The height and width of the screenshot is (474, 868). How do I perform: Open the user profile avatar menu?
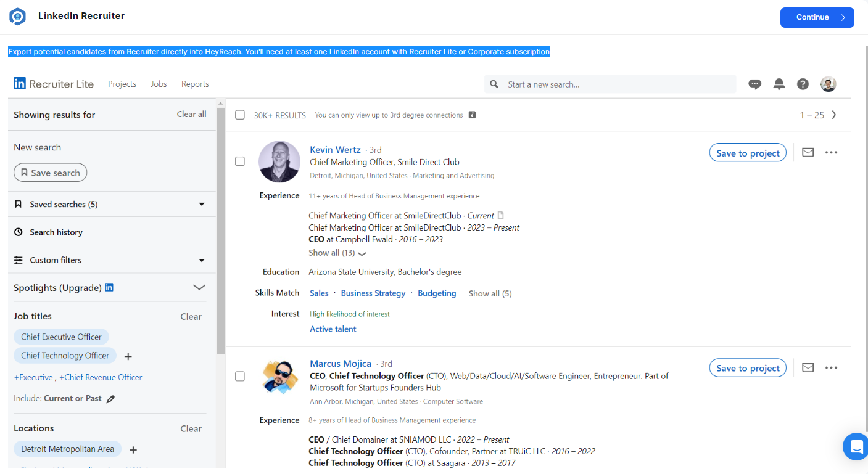pos(829,84)
